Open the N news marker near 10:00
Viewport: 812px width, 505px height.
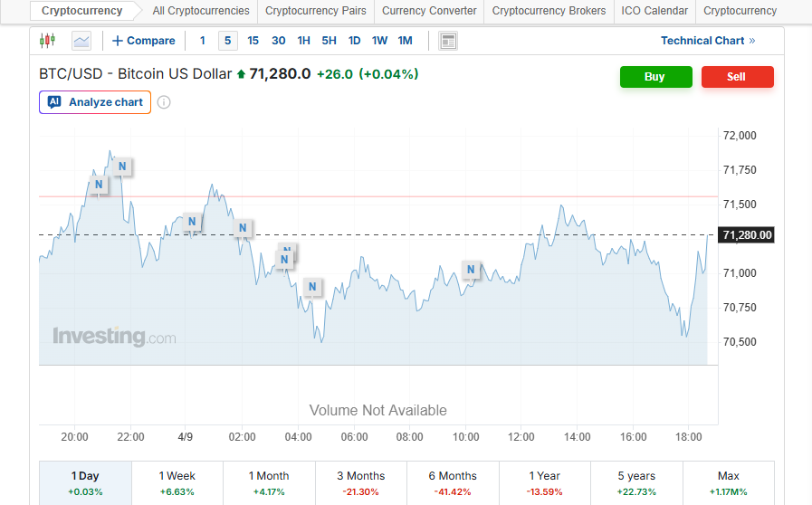click(x=470, y=269)
